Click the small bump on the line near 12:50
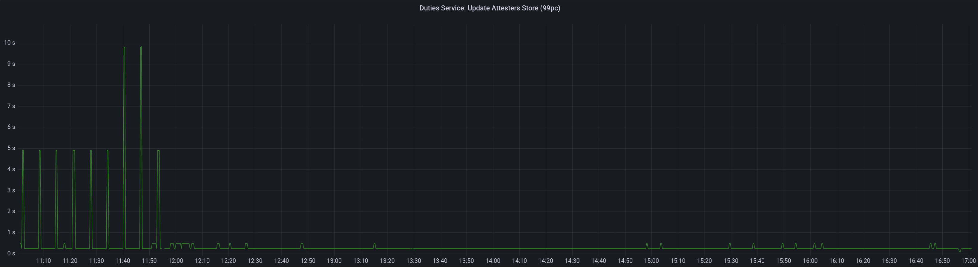The width and height of the screenshot is (980, 267). click(x=302, y=244)
